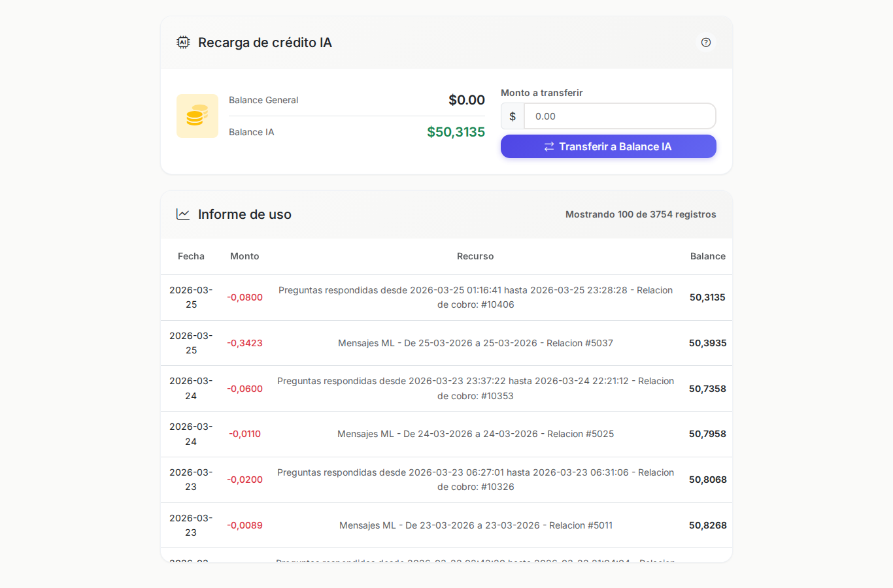This screenshot has width=893, height=588.
Task: Select the green Balance IA amount $50,3135
Action: (456, 132)
